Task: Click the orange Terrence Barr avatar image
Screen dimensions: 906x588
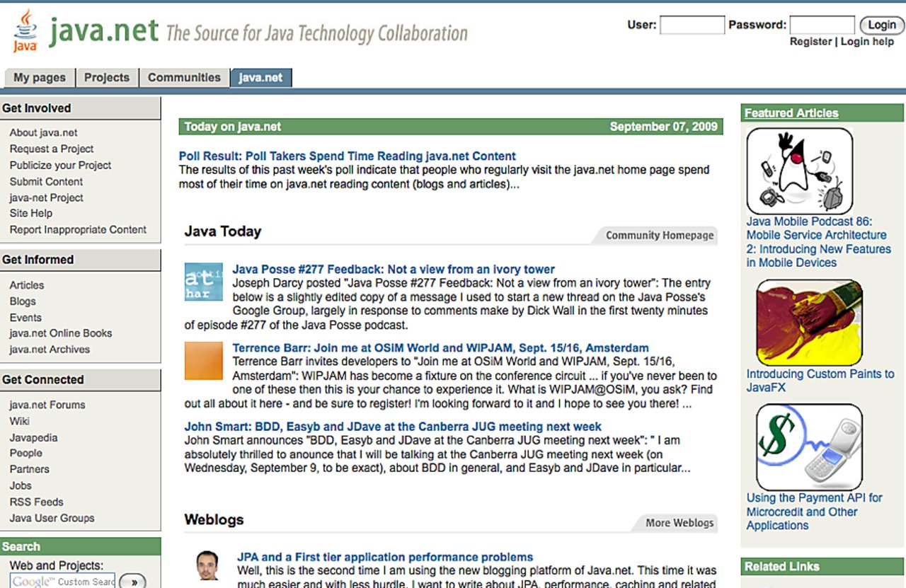Action: (203, 361)
